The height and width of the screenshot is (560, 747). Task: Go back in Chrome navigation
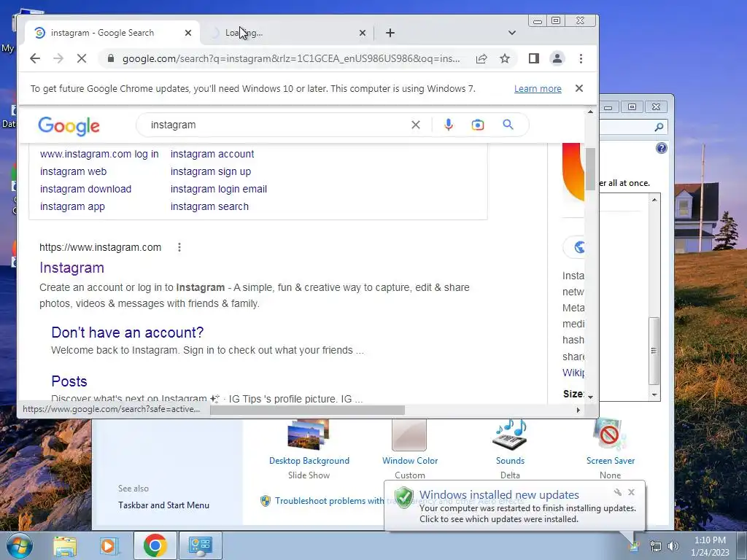35,58
